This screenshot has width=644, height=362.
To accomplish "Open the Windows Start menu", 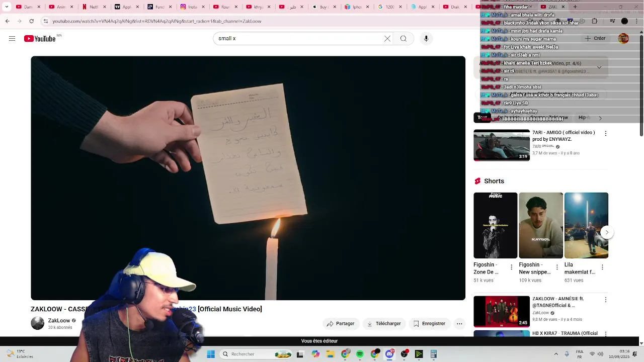I will click(211, 354).
